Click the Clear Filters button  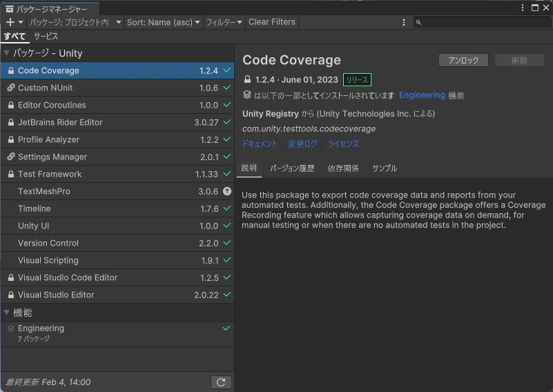pyautogui.click(x=272, y=22)
